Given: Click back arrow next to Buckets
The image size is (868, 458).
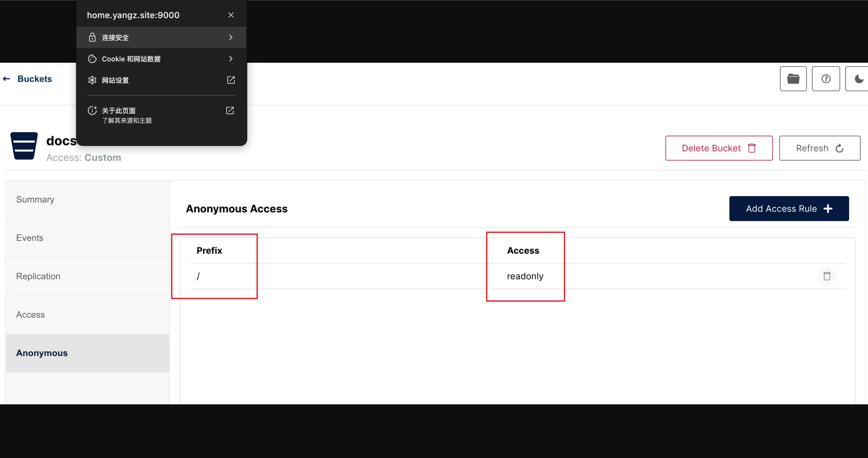Looking at the screenshot, I should pyautogui.click(x=6, y=79).
